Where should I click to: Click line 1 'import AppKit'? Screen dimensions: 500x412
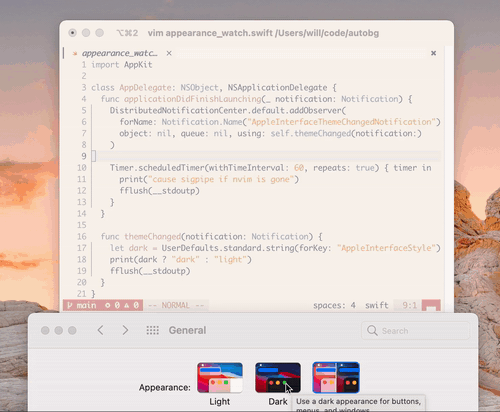click(122, 65)
